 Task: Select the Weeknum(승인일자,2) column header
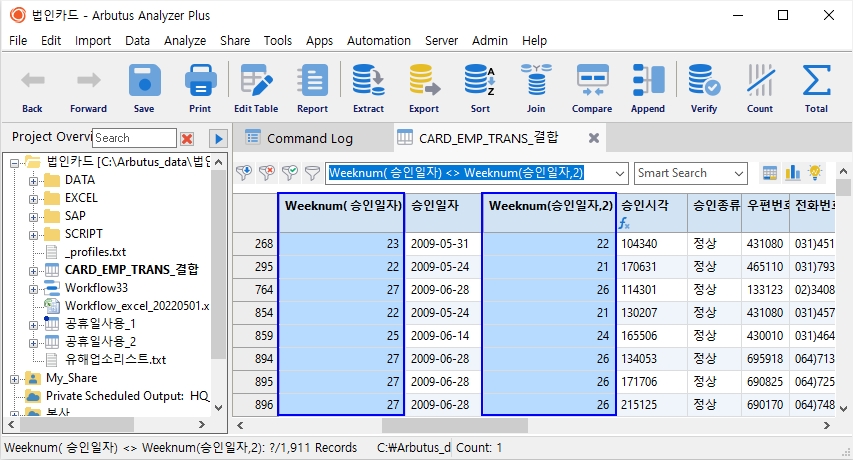coord(549,212)
